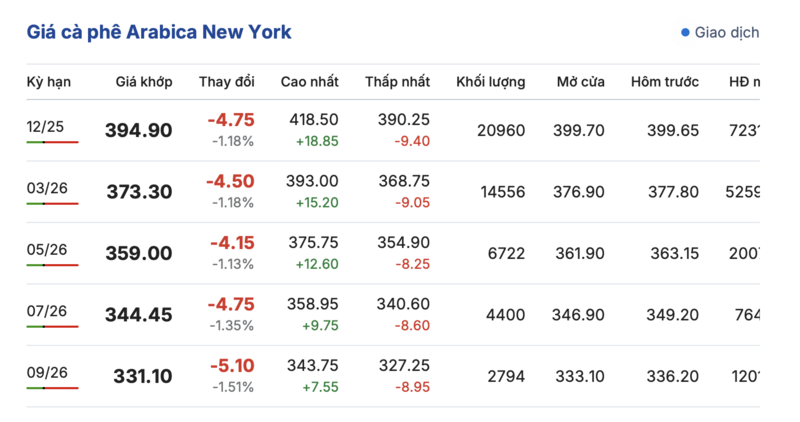This screenshot has width=800, height=422.
Task: Click the 394.90 matched price
Action: 139,131
